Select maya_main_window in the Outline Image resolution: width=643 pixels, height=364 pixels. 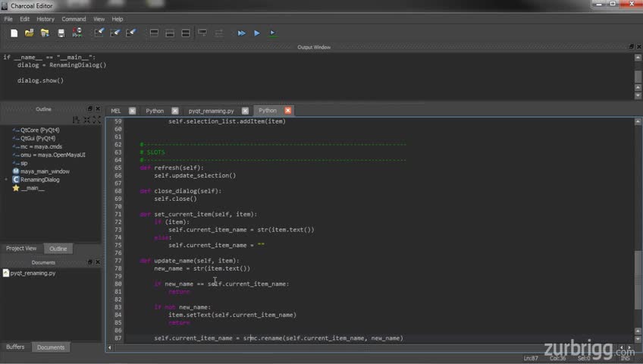pos(44,171)
